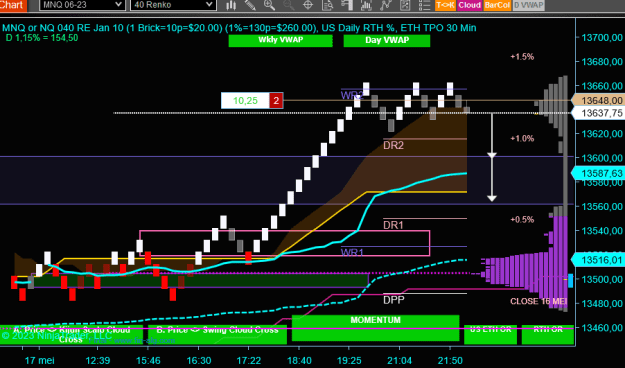625x368 pixels.
Task: Click the RTH OR button
Action: [x=548, y=335]
